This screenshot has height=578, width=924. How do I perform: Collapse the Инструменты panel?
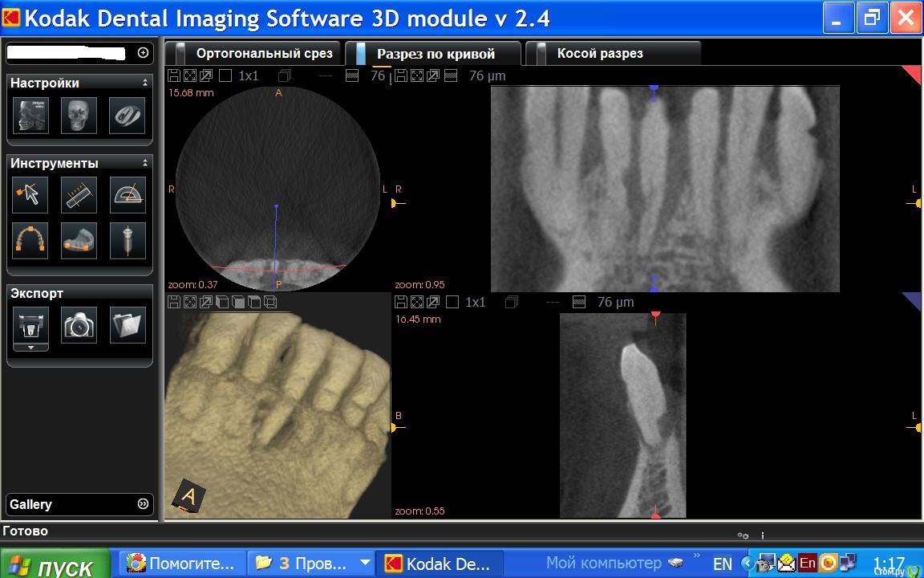pos(145,163)
